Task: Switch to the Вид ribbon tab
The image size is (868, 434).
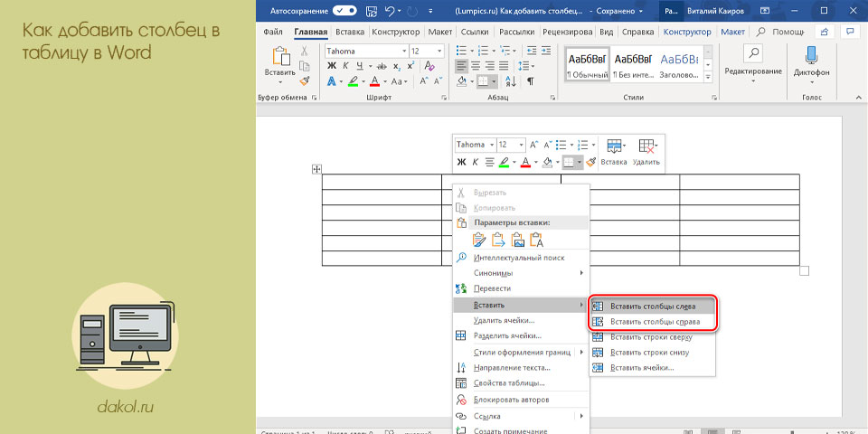Action: coord(607,32)
